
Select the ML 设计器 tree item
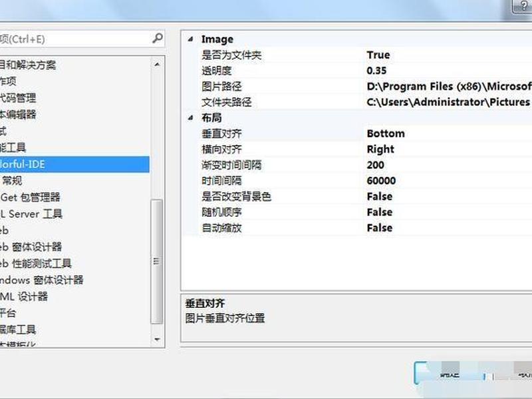pos(24,297)
